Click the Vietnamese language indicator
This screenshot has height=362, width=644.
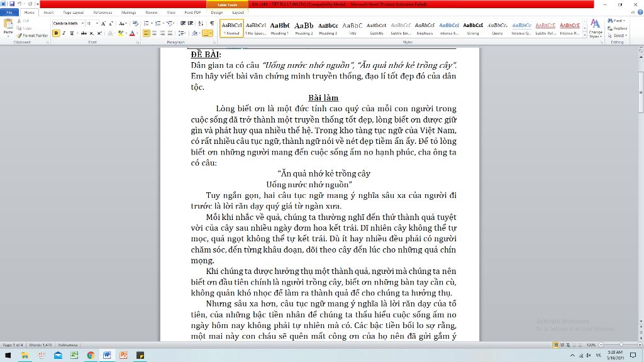[68, 345]
